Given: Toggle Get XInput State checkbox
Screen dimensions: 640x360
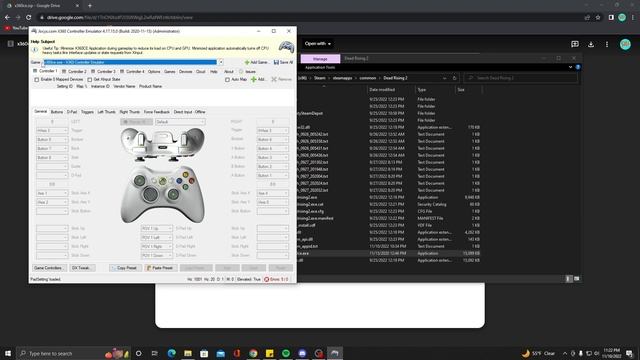Looking at the screenshot, I should click(x=90, y=80).
